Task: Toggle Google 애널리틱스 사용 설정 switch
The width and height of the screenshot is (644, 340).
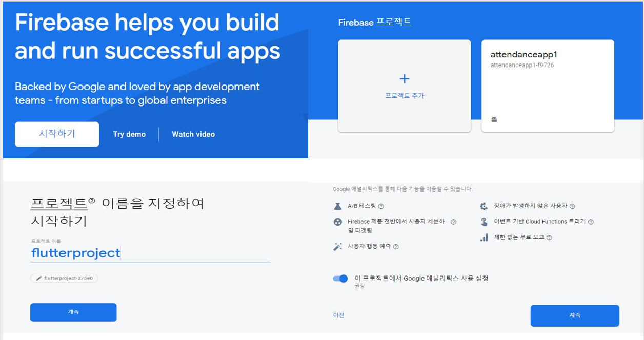Action: coord(340,279)
